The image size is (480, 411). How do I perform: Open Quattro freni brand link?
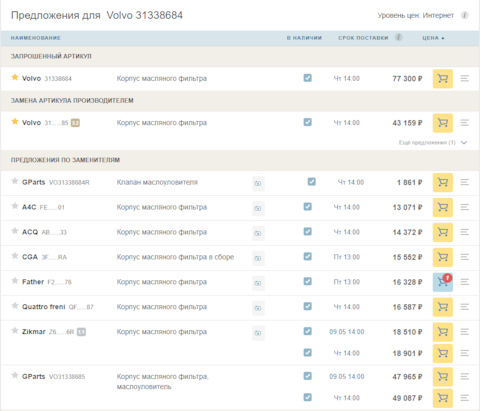point(44,307)
